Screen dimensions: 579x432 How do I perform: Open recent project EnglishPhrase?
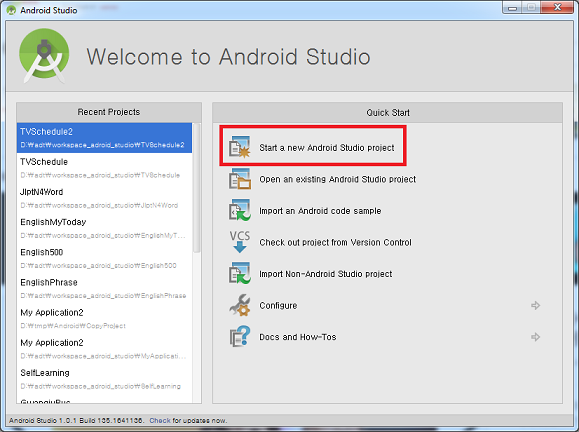[x=105, y=289]
